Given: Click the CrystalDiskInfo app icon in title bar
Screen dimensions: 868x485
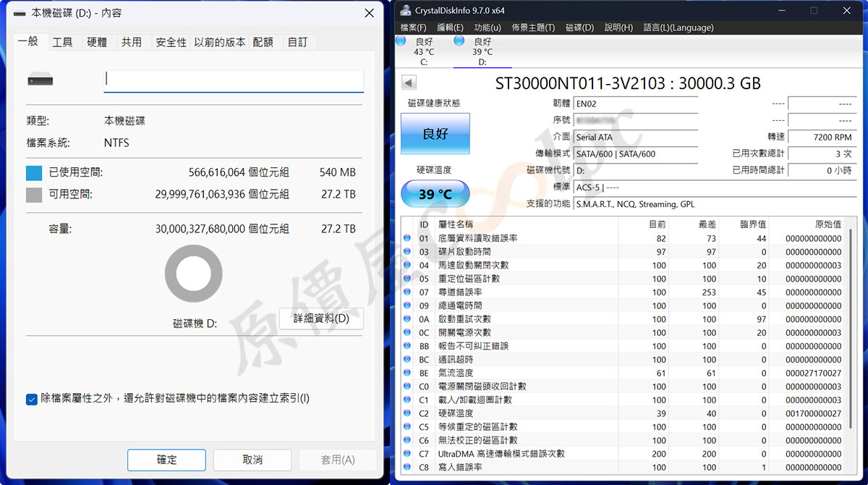Looking at the screenshot, I should click(403, 11).
